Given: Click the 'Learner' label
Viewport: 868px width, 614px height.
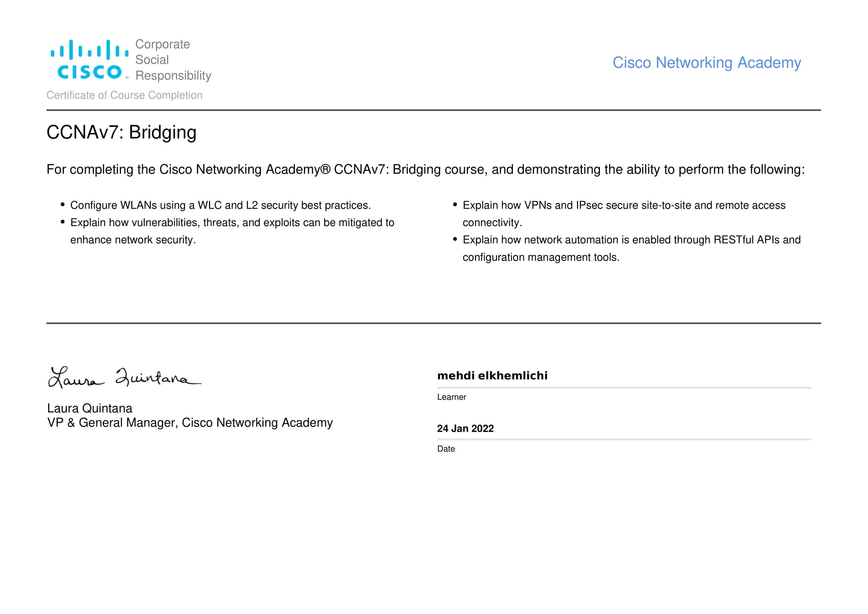Looking at the screenshot, I should pyautogui.click(x=451, y=397).
